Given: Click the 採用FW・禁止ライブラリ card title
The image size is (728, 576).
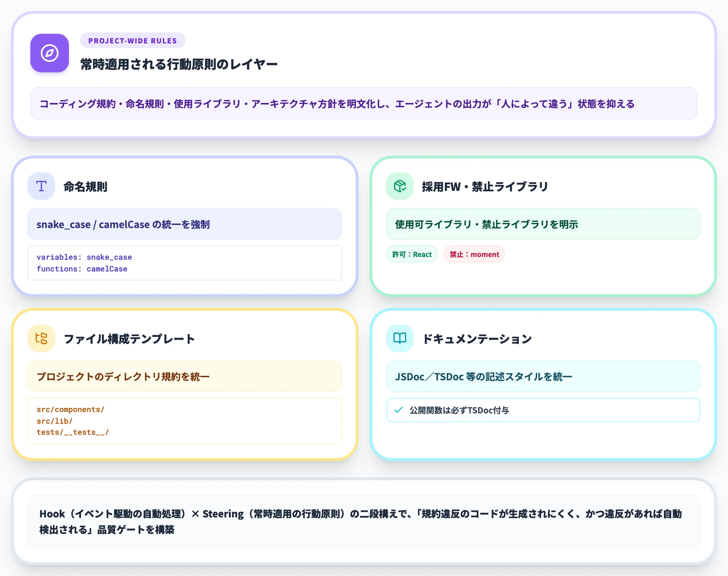Looking at the screenshot, I should (485, 187).
